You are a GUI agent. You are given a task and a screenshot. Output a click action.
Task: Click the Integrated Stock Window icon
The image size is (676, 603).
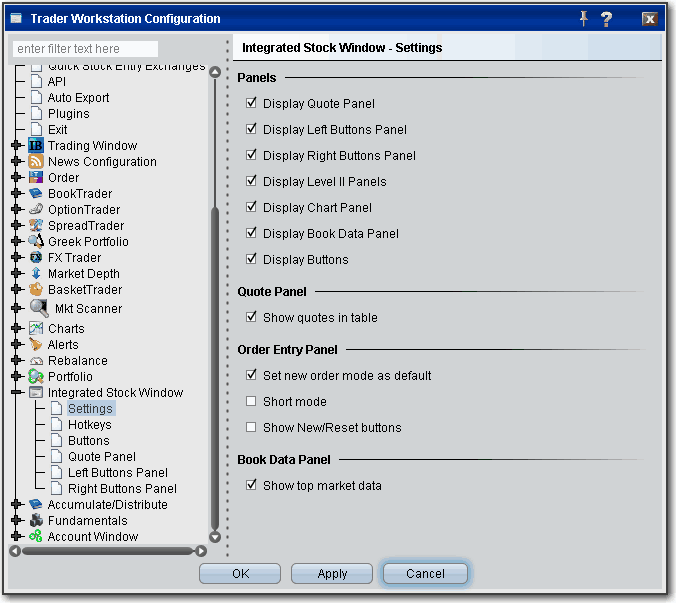36,392
